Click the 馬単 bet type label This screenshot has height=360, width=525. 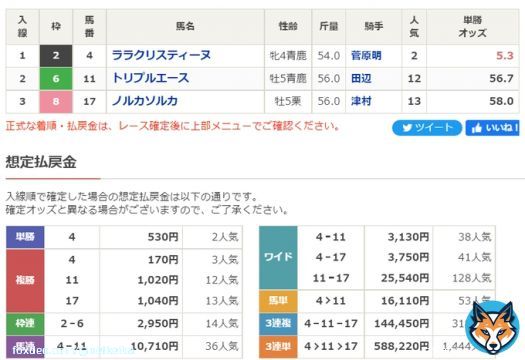[278, 301]
